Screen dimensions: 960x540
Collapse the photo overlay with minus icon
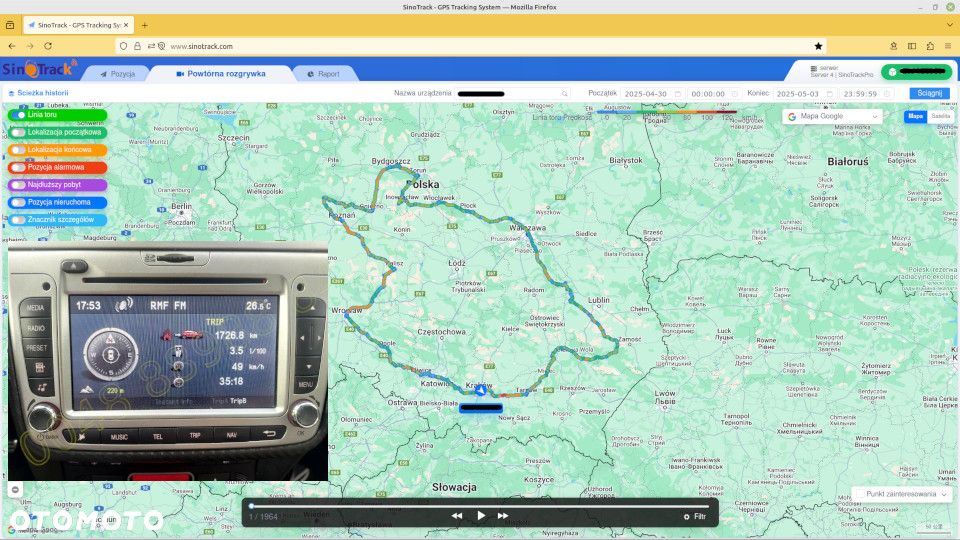tap(15, 489)
